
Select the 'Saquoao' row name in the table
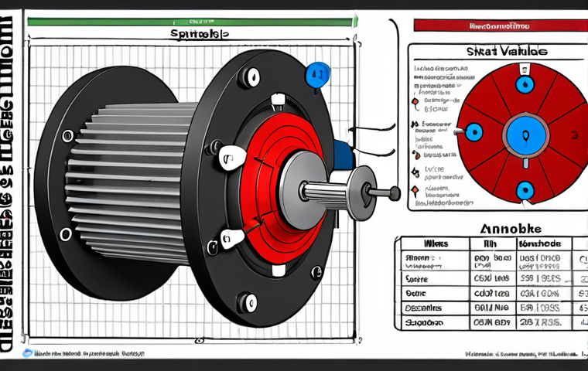(x=424, y=322)
